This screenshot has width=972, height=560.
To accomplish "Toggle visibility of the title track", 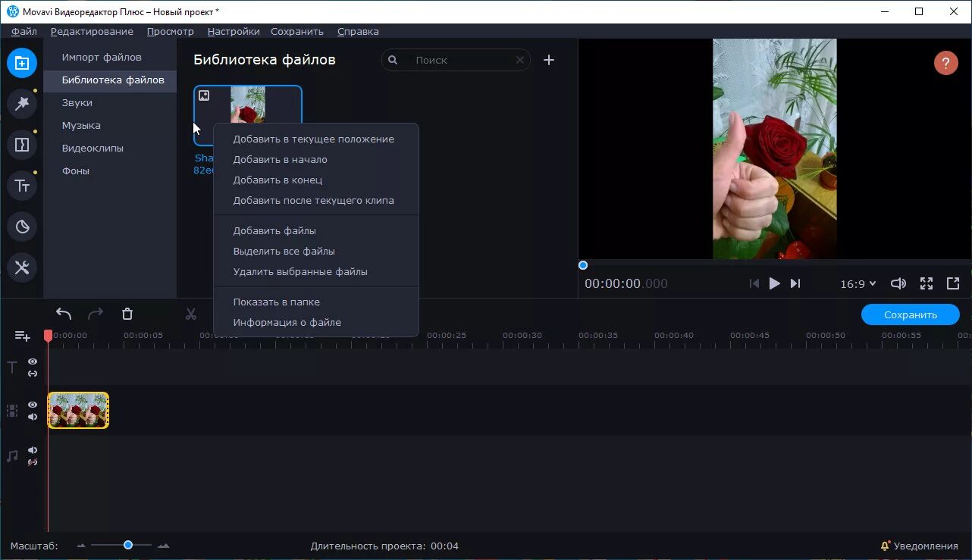I will pos(33,361).
